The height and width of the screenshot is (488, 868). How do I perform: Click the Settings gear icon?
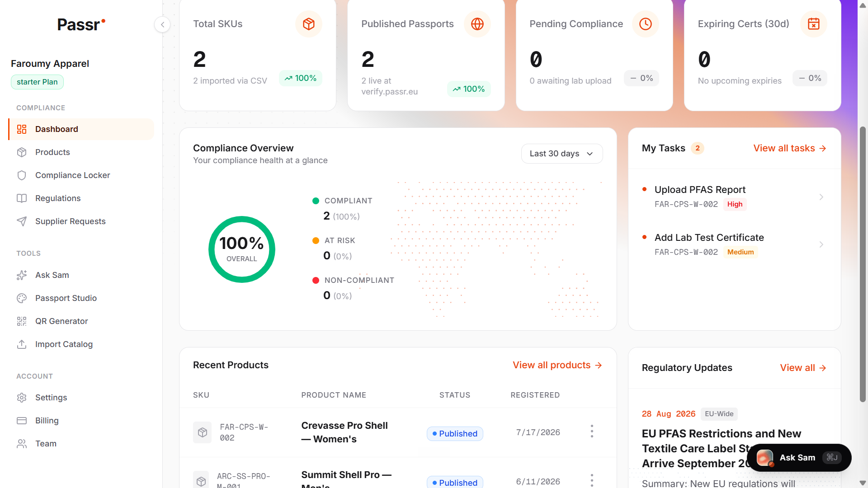click(22, 398)
